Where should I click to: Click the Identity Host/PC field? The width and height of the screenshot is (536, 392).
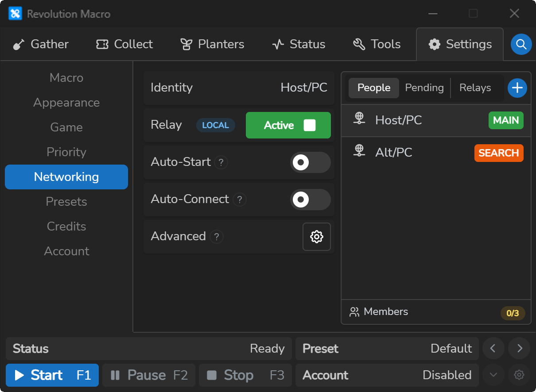pyautogui.click(x=239, y=88)
